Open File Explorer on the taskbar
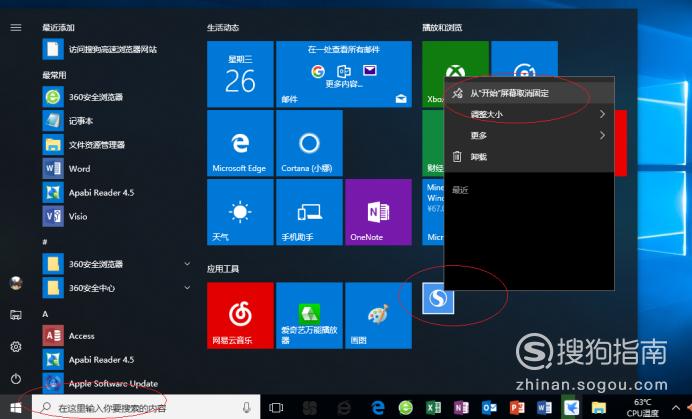 [x=599, y=408]
